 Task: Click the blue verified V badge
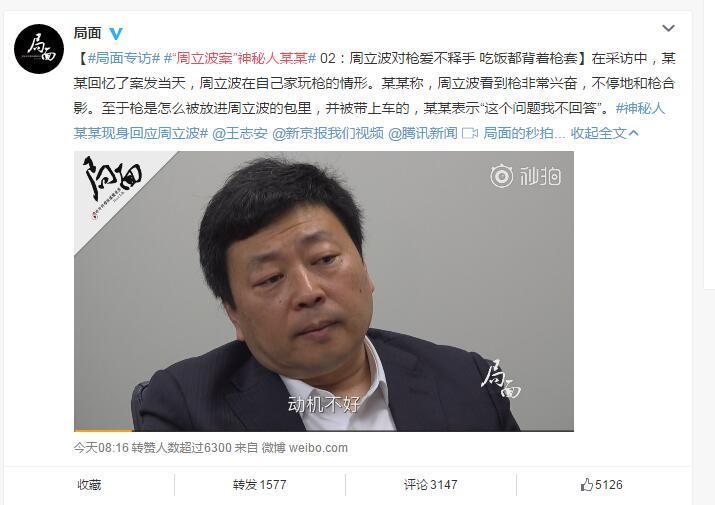click(116, 33)
